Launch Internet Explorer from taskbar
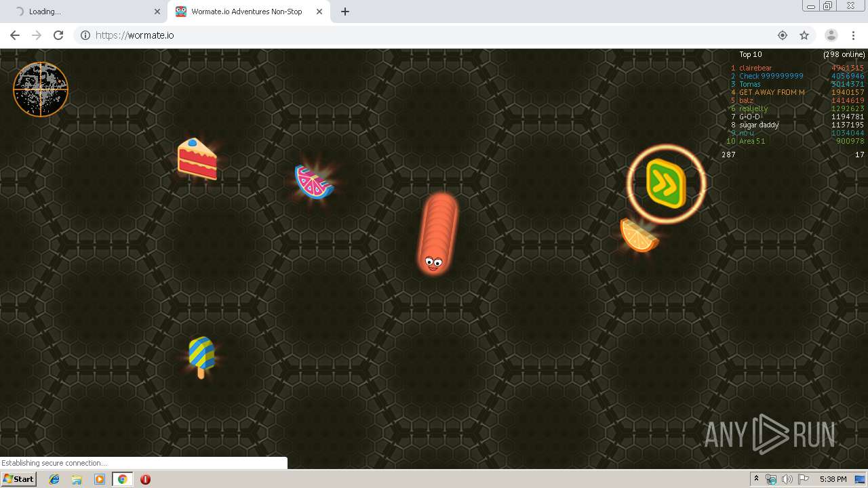The image size is (868, 488). pos(54,479)
